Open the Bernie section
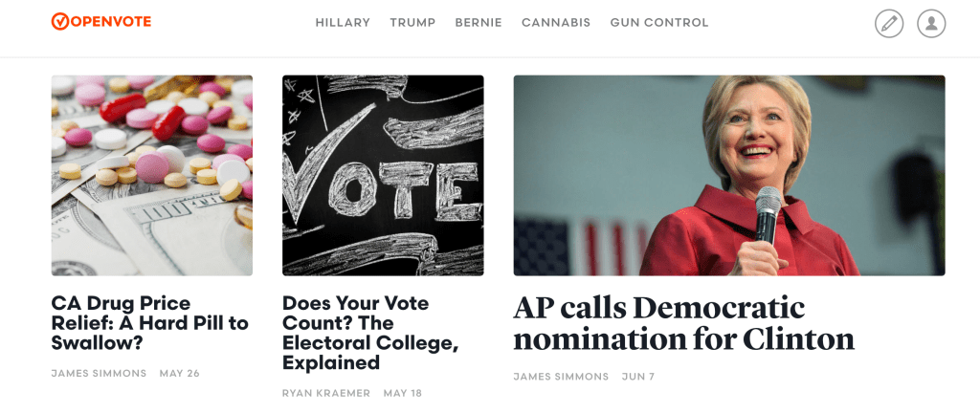Image resolution: width=980 pixels, height=413 pixels. pos(479,23)
